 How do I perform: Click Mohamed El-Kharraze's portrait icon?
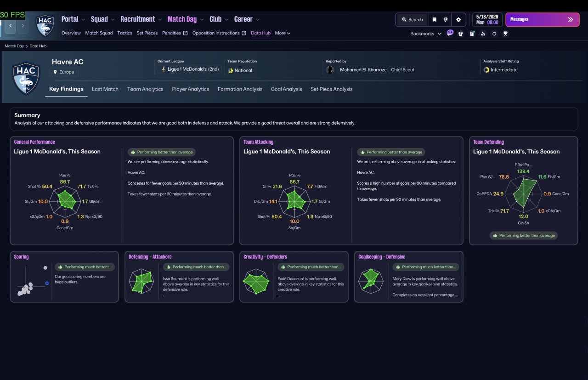[x=330, y=70]
